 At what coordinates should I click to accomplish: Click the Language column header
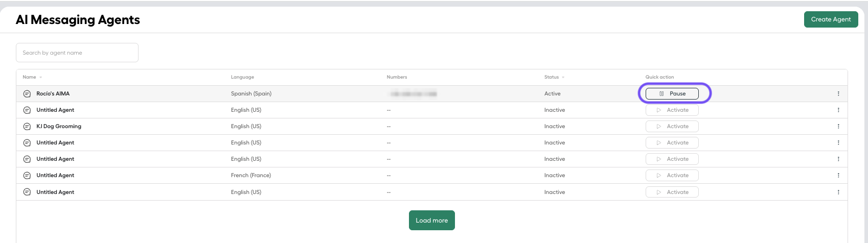[242, 77]
